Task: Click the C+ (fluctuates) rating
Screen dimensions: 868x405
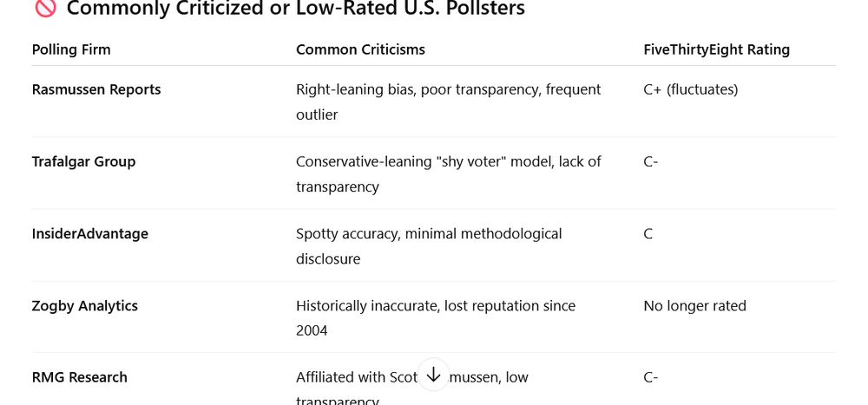Action: coord(691,89)
